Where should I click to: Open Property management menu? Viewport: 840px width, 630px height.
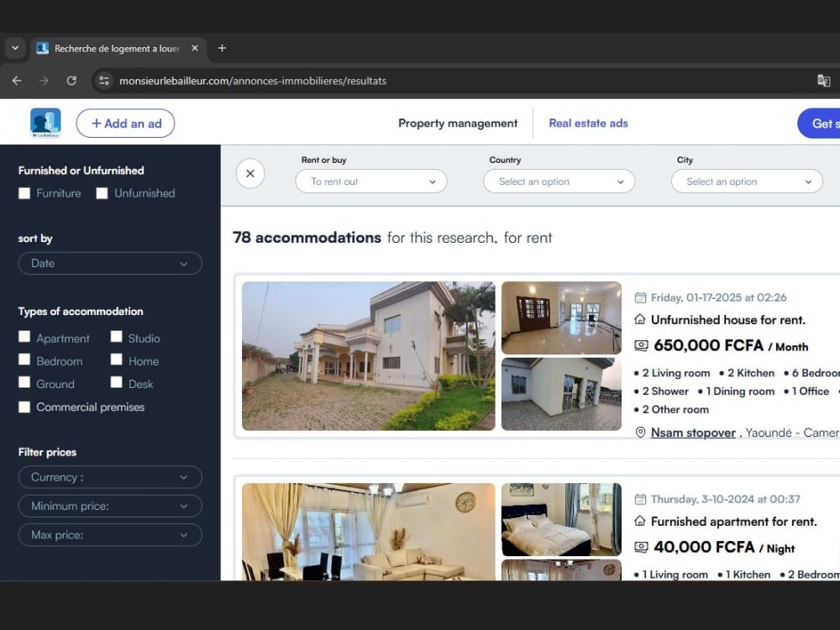pyautogui.click(x=458, y=123)
